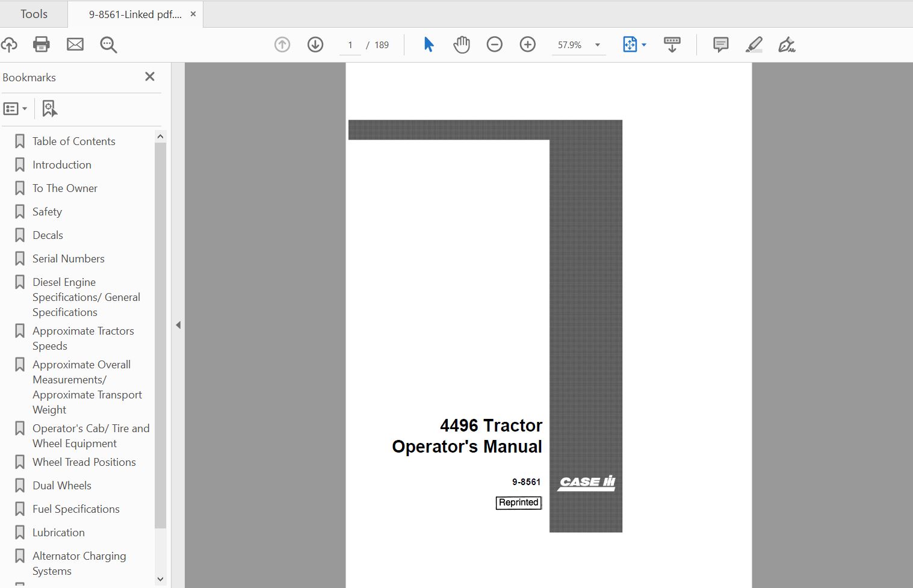Select the Hand tool

(462, 44)
